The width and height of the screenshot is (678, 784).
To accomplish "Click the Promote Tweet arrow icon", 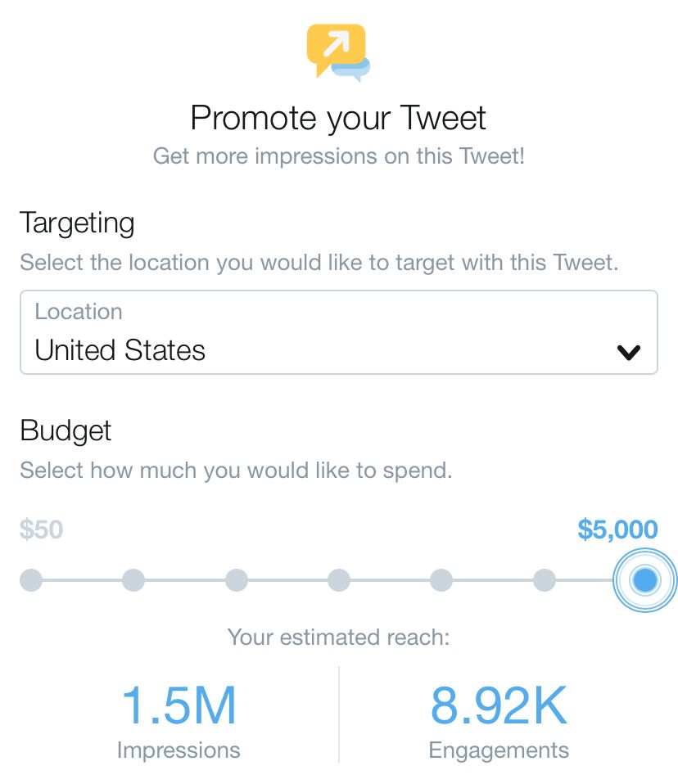I will point(337,51).
